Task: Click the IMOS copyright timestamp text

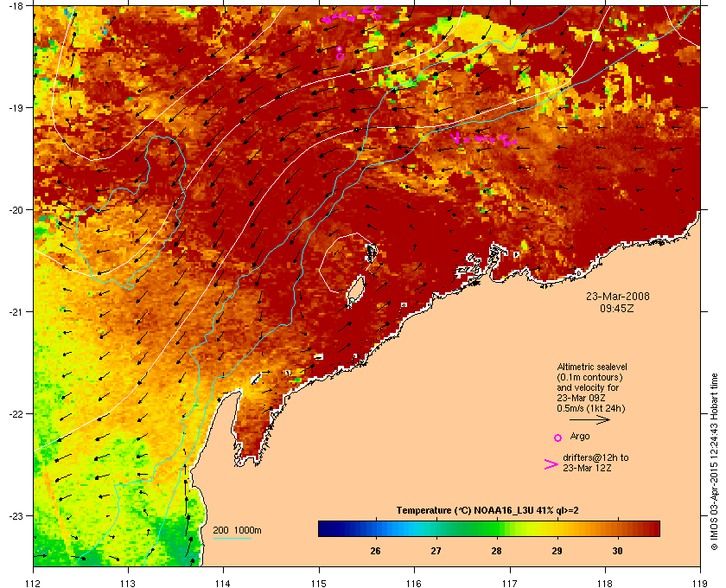Action: [714, 462]
